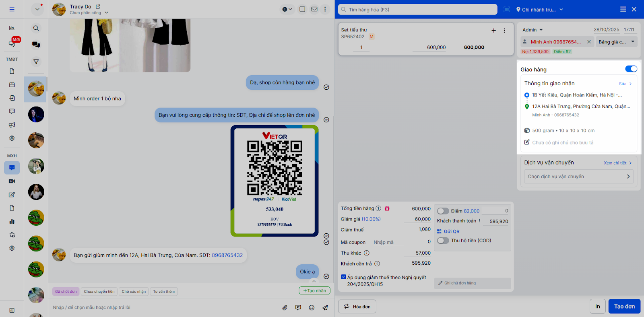This screenshot has height=317, width=644.
Task: Attach a file with the paperclip icon
Action: (285, 308)
